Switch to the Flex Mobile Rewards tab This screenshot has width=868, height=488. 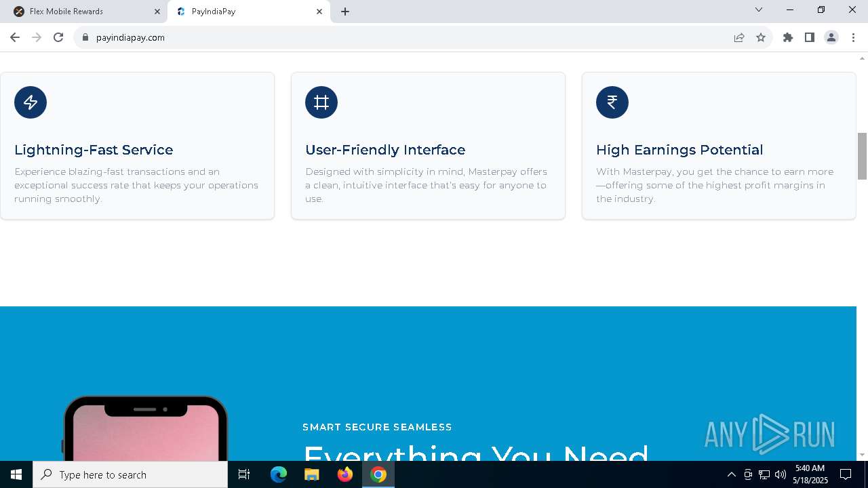(87, 12)
